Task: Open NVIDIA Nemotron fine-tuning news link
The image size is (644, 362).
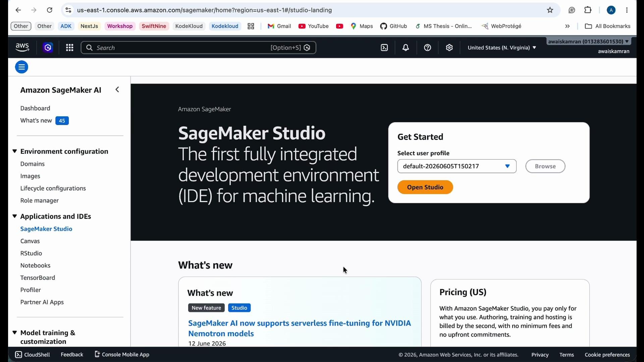Action: (x=300, y=328)
